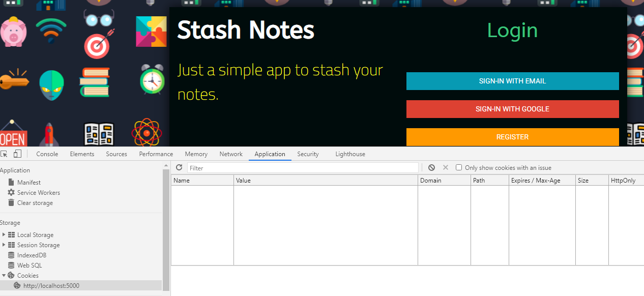The height and width of the screenshot is (296, 644).
Task: Select the http://localhost:5000 cookie icon entry
Action: click(17, 286)
